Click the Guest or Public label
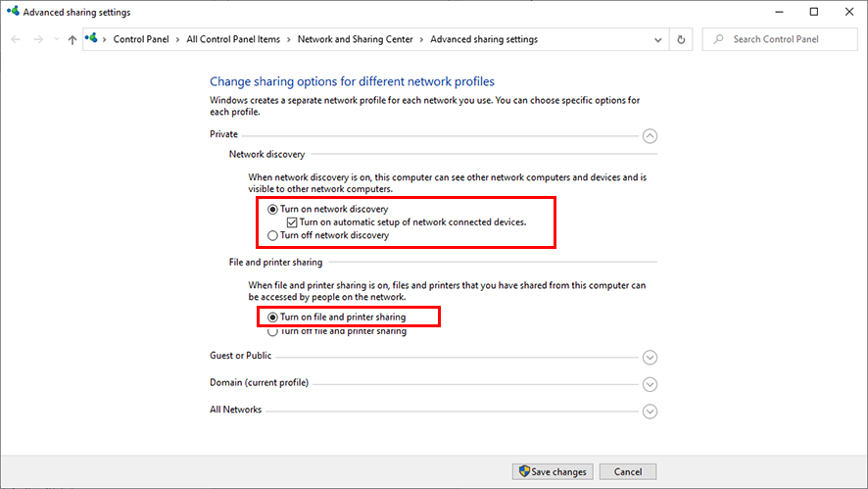The image size is (868, 489). tap(240, 356)
